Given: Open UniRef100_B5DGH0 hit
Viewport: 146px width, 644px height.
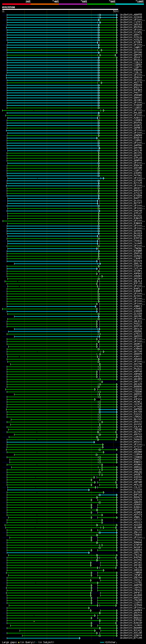Looking at the screenshot, I should pos(131,70).
